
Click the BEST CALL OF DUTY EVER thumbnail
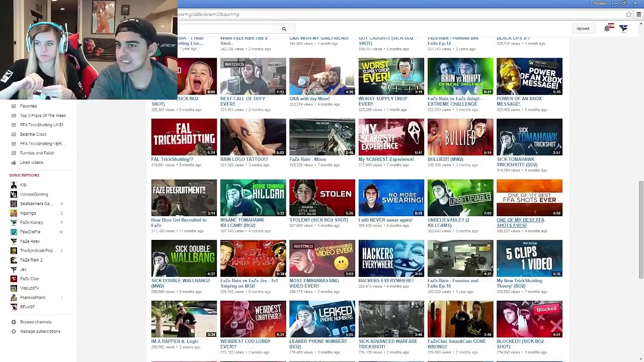coord(253,76)
